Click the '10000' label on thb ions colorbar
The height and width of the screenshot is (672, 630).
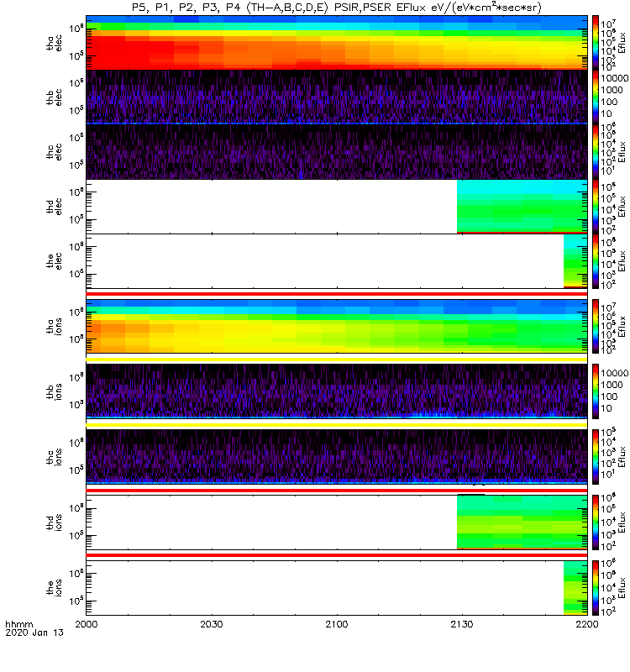[x=614, y=373]
